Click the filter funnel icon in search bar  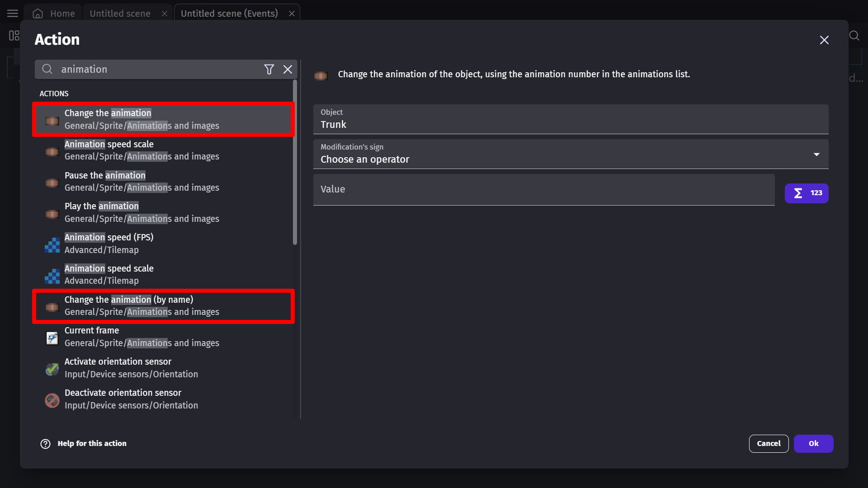pyautogui.click(x=269, y=69)
